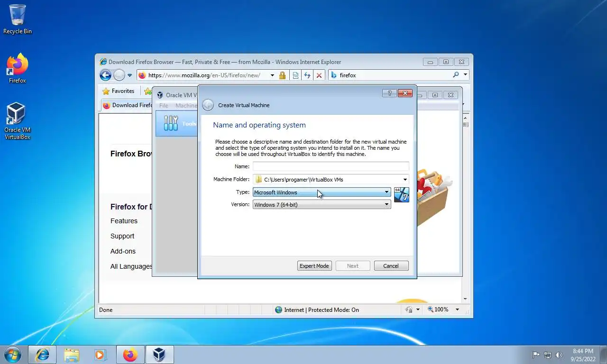
Task: Expand the address bar autocomplete dropdown
Action: [272, 75]
